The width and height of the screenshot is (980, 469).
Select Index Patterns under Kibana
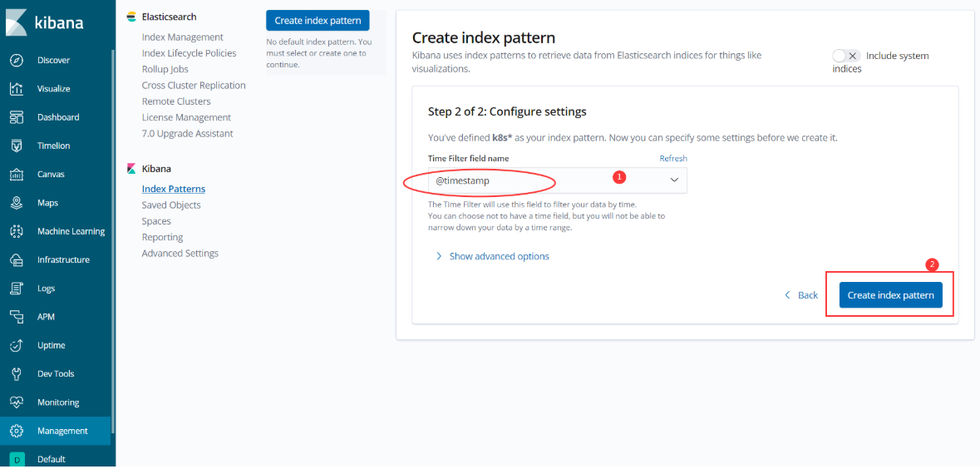[174, 189]
